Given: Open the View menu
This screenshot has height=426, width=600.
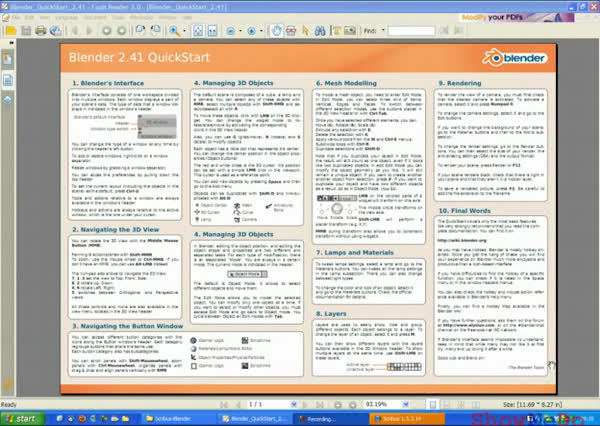Looking at the screenshot, I should coord(45,18).
